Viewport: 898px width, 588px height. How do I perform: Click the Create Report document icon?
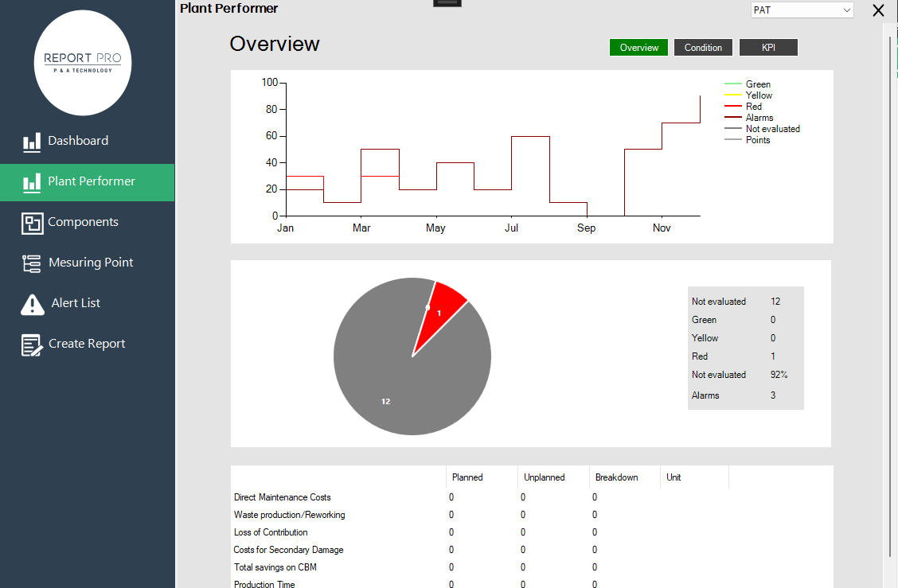(x=32, y=345)
